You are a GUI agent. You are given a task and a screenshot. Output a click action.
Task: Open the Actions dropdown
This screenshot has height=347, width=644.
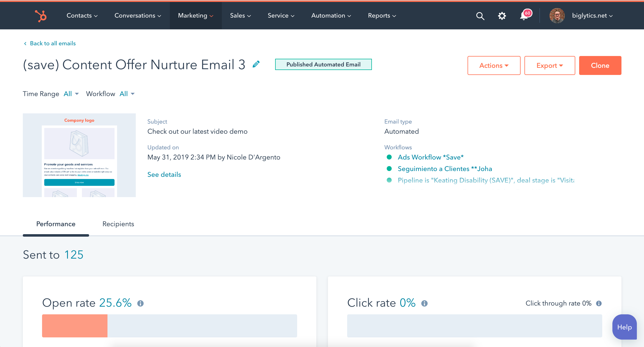(x=494, y=65)
